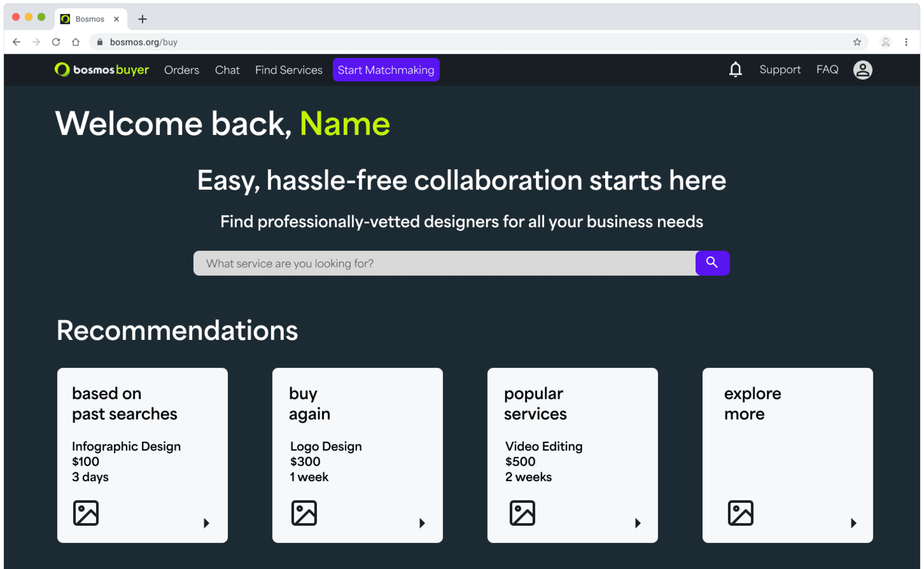Open the Orders nav item

[181, 70]
